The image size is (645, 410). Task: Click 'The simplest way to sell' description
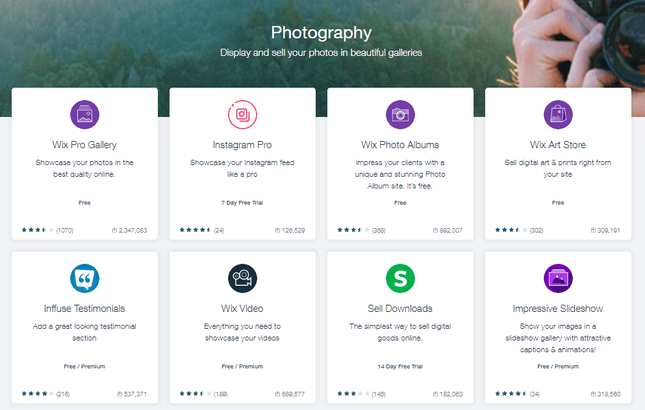point(400,332)
